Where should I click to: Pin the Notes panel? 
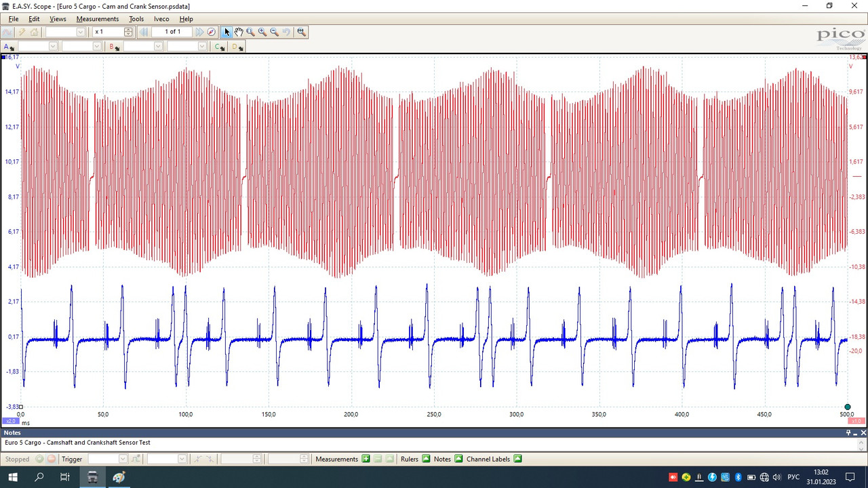click(x=848, y=432)
